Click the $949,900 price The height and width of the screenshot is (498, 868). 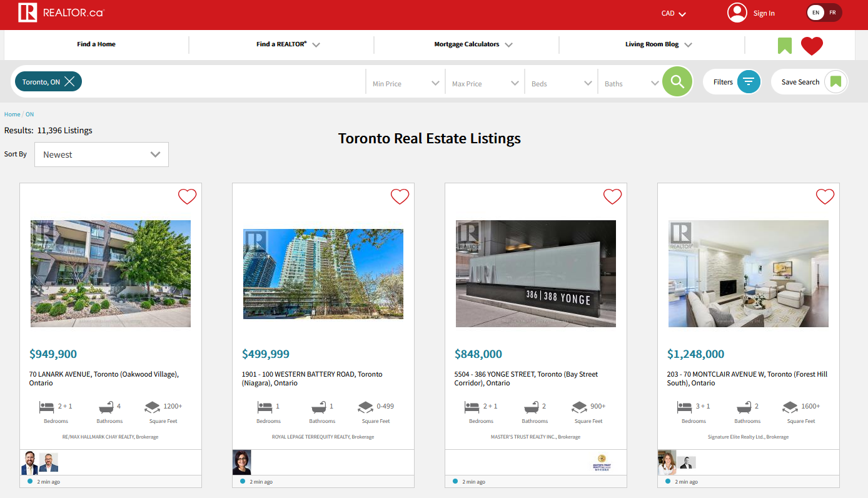(x=53, y=354)
